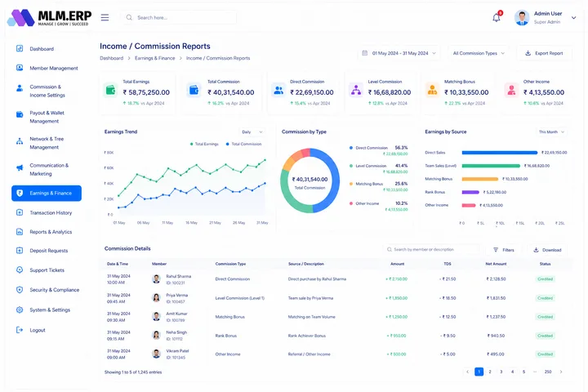Click the Export Report button
The image size is (588, 392).
click(x=544, y=53)
